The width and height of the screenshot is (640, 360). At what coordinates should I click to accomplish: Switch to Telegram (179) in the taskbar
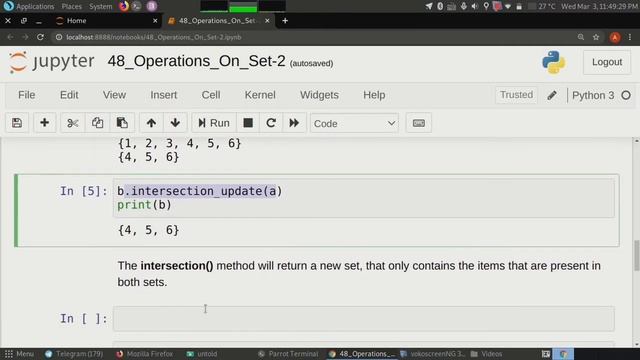pos(74,354)
